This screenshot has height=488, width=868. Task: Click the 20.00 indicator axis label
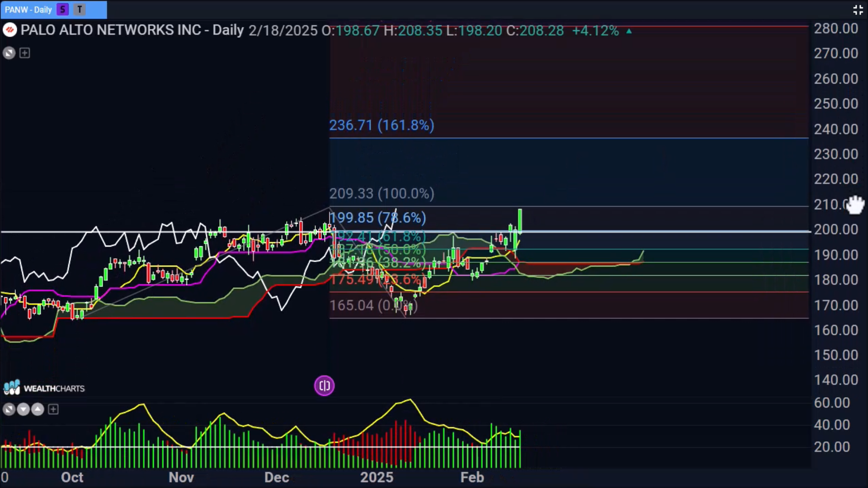832,447
